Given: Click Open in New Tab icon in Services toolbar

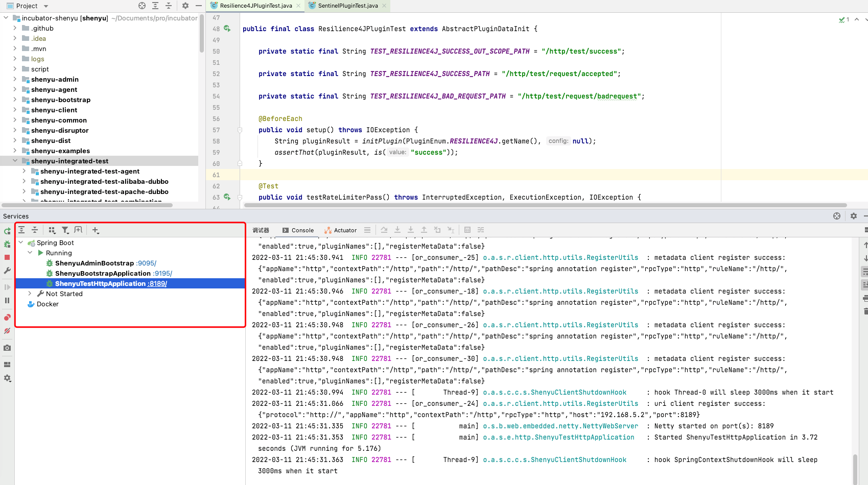Looking at the screenshot, I should pos(78,230).
